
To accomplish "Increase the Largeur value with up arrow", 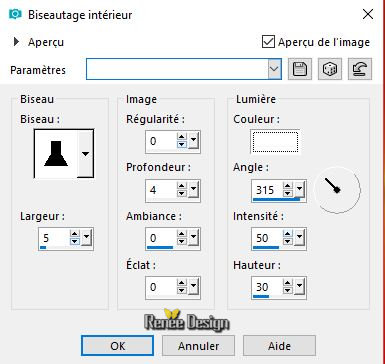I will pos(75,234).
